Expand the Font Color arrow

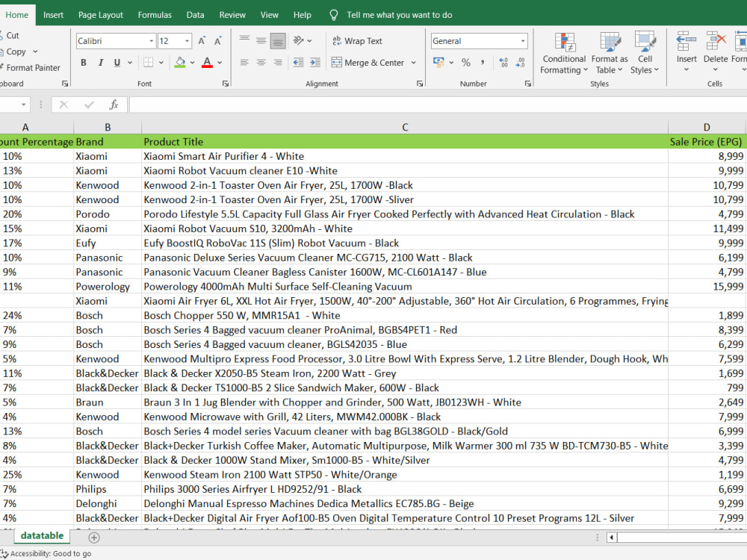coord(220,63)
